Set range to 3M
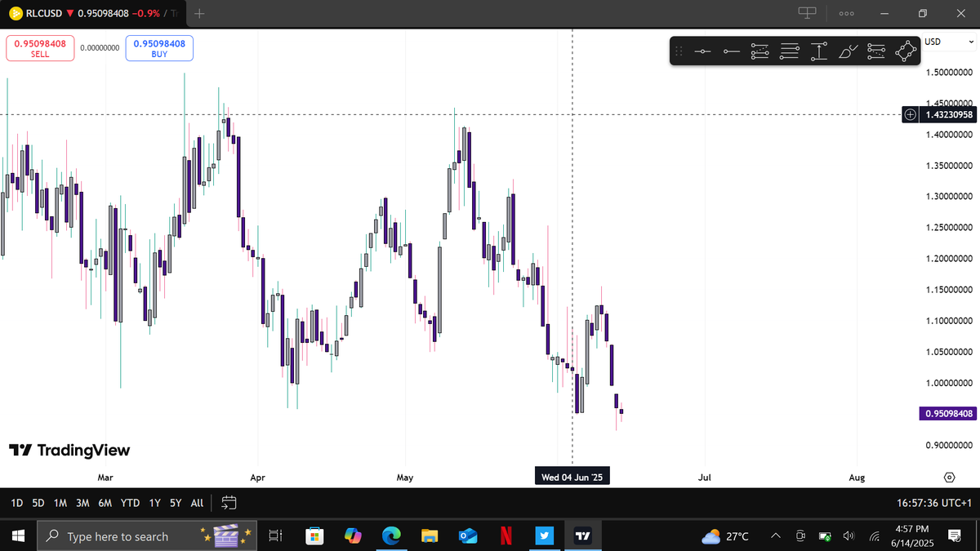 tap(82, 503)
